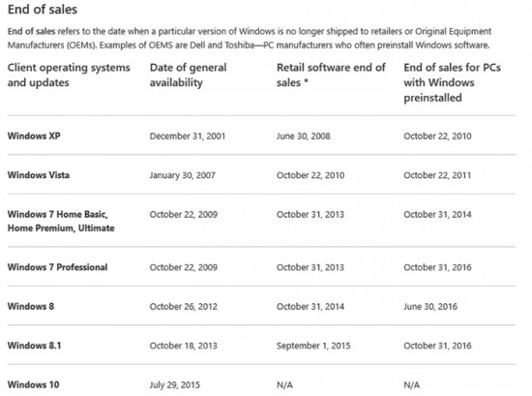Click the Retail software end of sales header
The width and height of the screenshot is (532, 396).
331,76
